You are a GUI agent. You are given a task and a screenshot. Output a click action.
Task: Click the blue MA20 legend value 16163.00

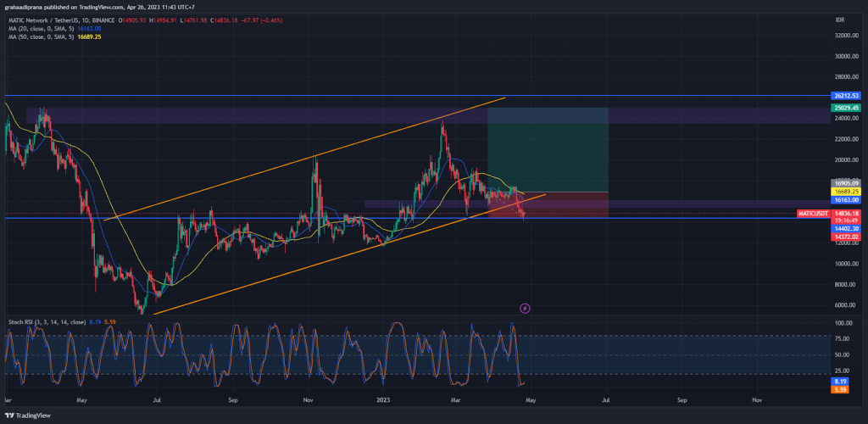click(89, 28)
